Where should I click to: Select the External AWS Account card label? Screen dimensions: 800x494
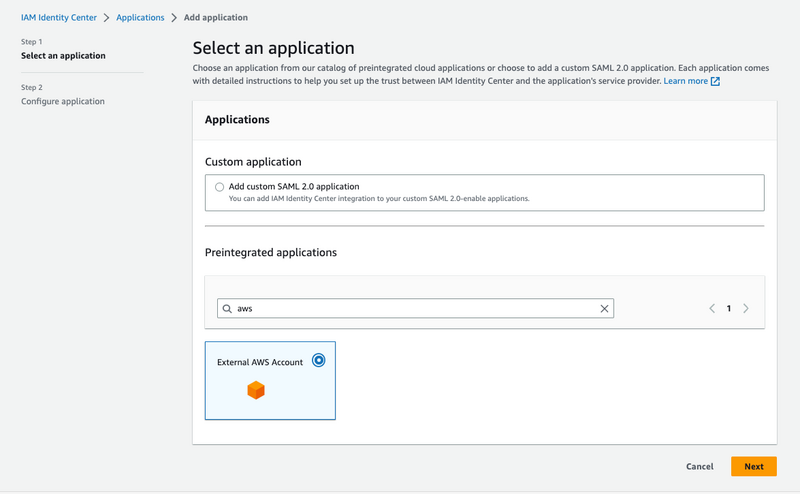pos(260,362)
